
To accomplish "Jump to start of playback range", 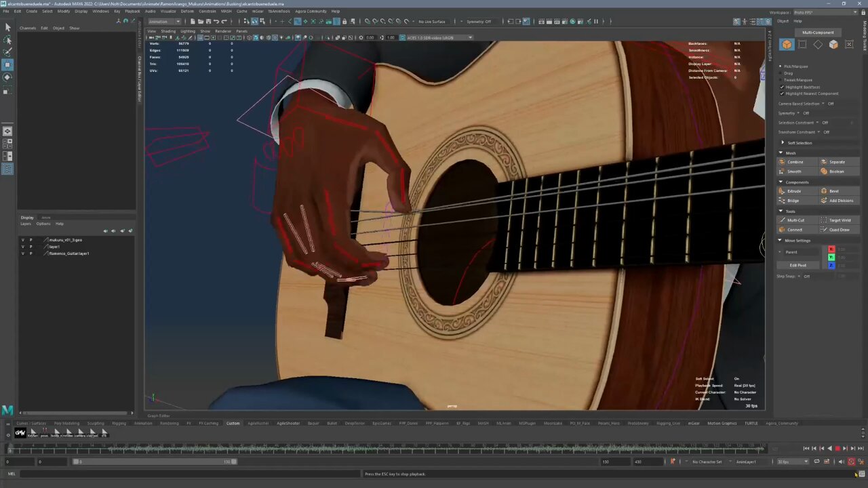I will coord(806,448).
